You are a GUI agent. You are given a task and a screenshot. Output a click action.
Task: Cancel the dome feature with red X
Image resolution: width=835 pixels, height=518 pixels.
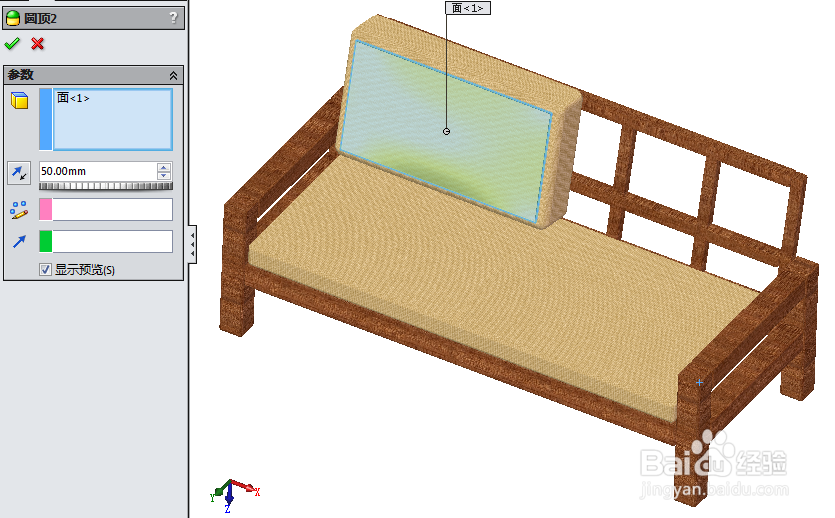[37, 44]
